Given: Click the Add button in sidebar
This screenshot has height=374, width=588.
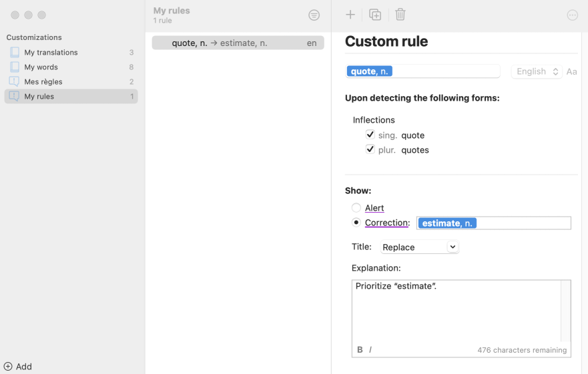Looking at the screenshot, I should tap(17, 367).
